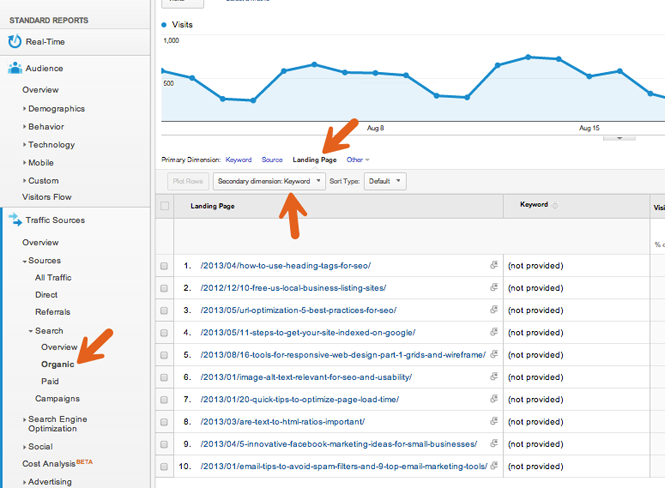Viewport: 665px width, 488px height.
Task: Open the Other primary dimension dropdown
Action: 358,160
